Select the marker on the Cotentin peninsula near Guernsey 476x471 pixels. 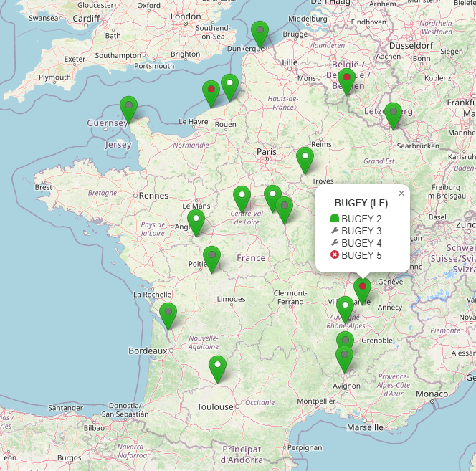tap(129, 109)
